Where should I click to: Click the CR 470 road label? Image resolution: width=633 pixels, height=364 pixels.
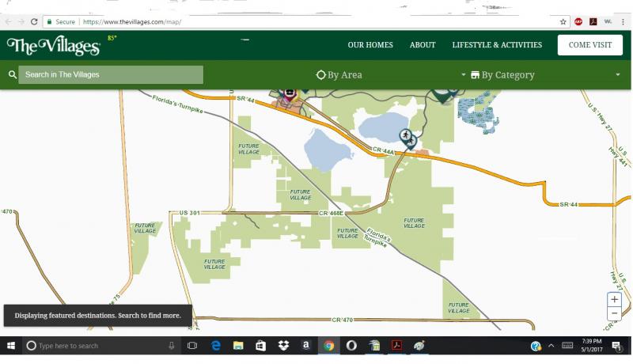coord(342,320)
